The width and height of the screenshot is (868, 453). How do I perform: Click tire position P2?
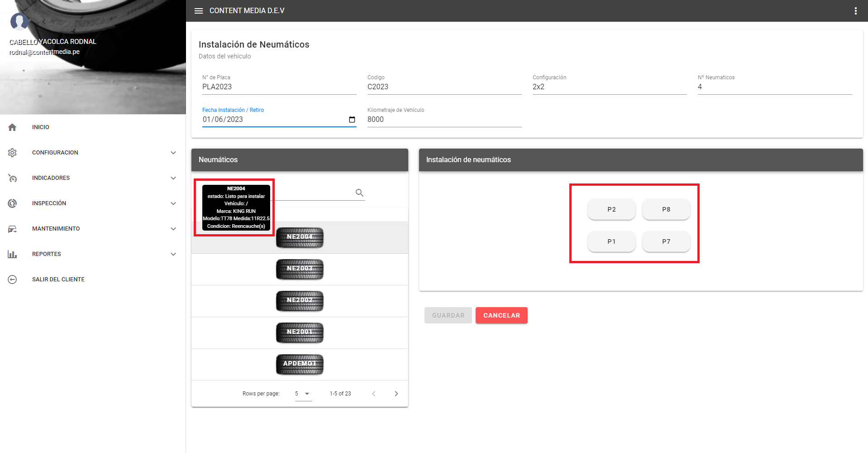point(611,209)
